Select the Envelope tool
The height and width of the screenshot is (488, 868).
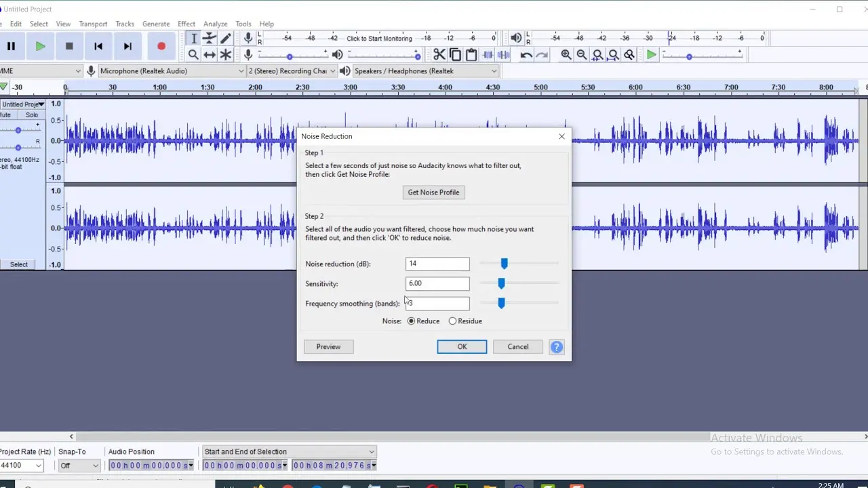pyautogui.click(x=210, y=39)
